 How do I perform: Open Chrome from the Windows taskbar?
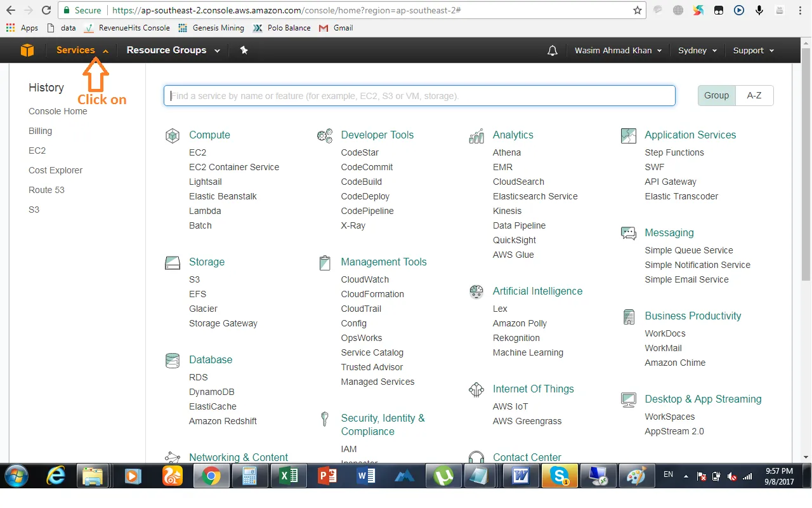211,476
